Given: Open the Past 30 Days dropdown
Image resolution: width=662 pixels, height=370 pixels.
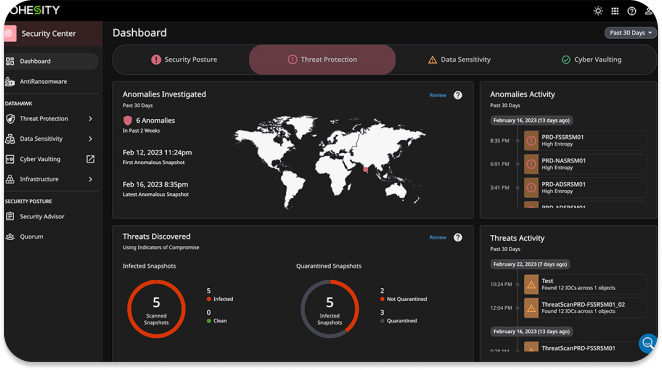Looking at the screenshot, I should pos(630,33).
